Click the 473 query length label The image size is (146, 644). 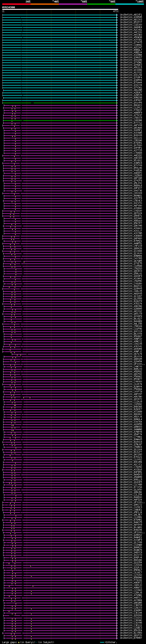point(115,11)
